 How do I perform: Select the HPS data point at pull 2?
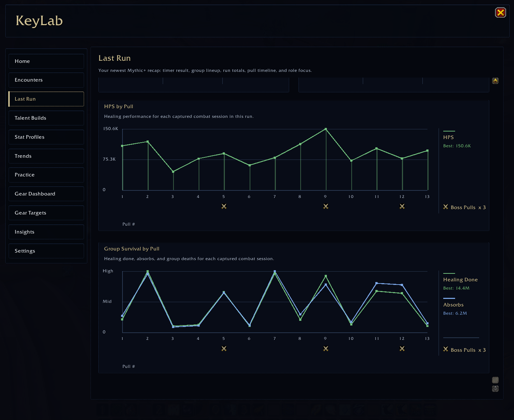tap(148, 142)
